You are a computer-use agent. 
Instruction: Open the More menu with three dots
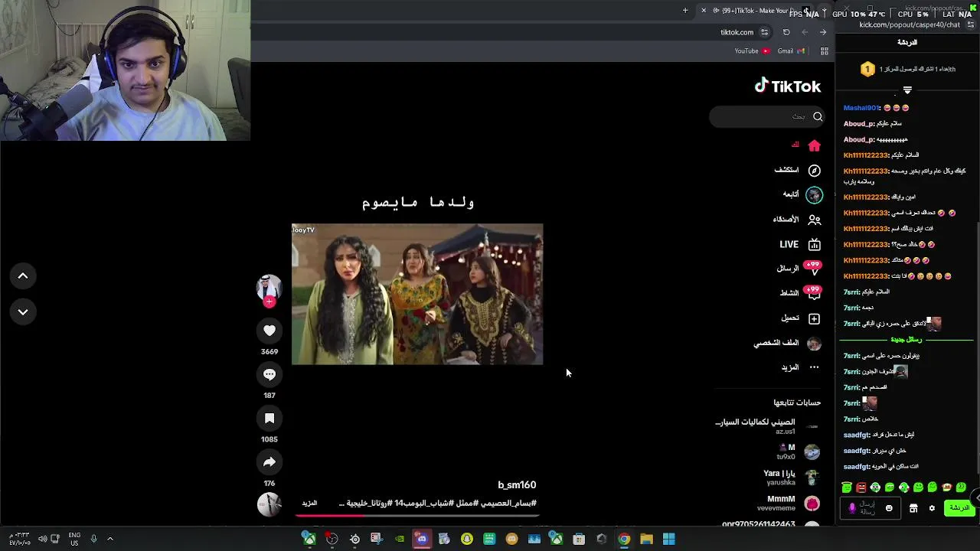pyautogui.click(x=800, y=367)
